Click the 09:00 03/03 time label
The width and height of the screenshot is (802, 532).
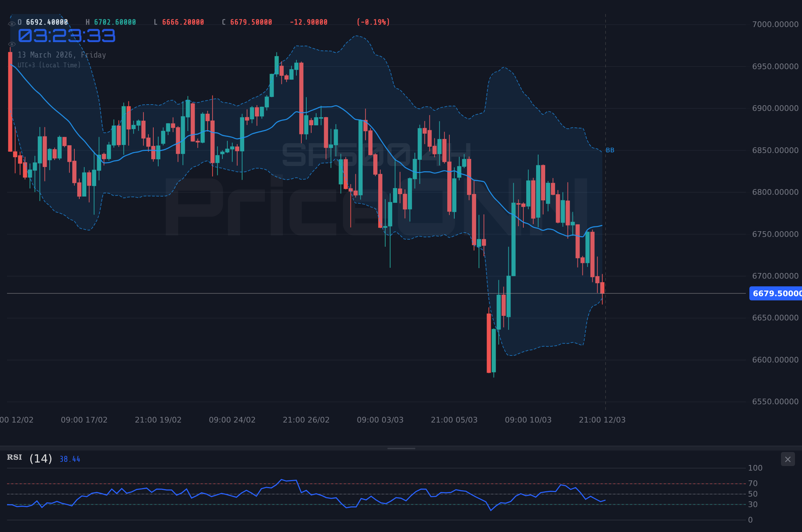(x=380, y=420)
